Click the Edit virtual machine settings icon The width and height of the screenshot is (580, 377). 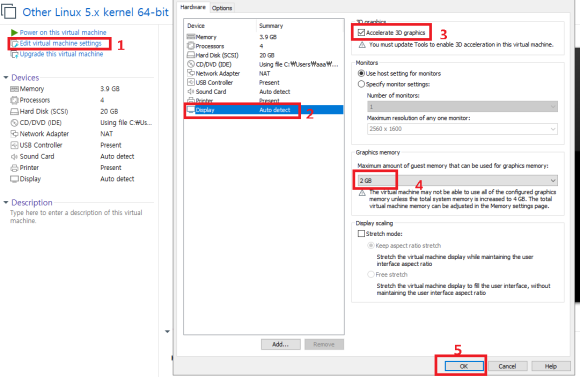coord(15,44)
